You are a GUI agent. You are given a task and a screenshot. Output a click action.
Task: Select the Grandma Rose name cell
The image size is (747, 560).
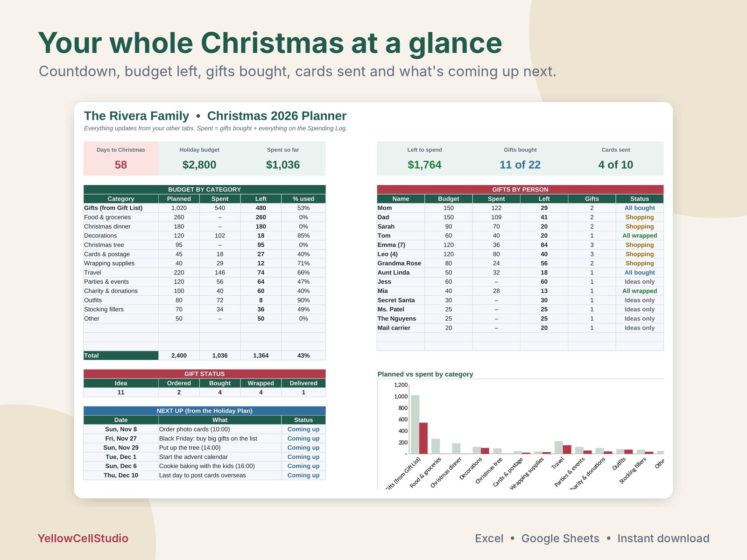tap(401, 263)
